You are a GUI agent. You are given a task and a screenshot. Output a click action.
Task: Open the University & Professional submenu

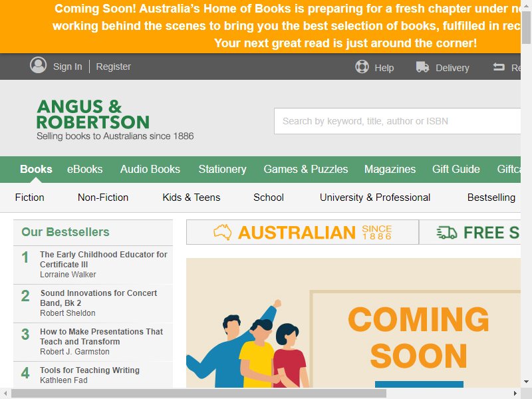click(375, 198)
